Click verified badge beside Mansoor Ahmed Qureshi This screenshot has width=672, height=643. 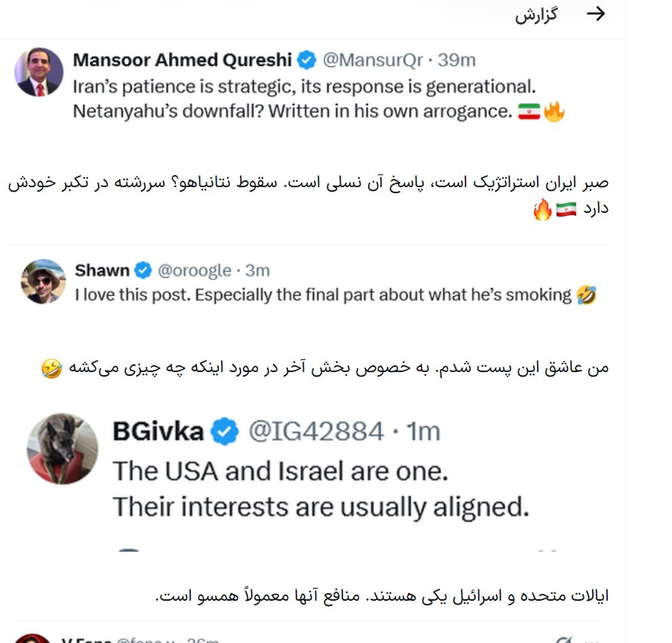point(305,60)
